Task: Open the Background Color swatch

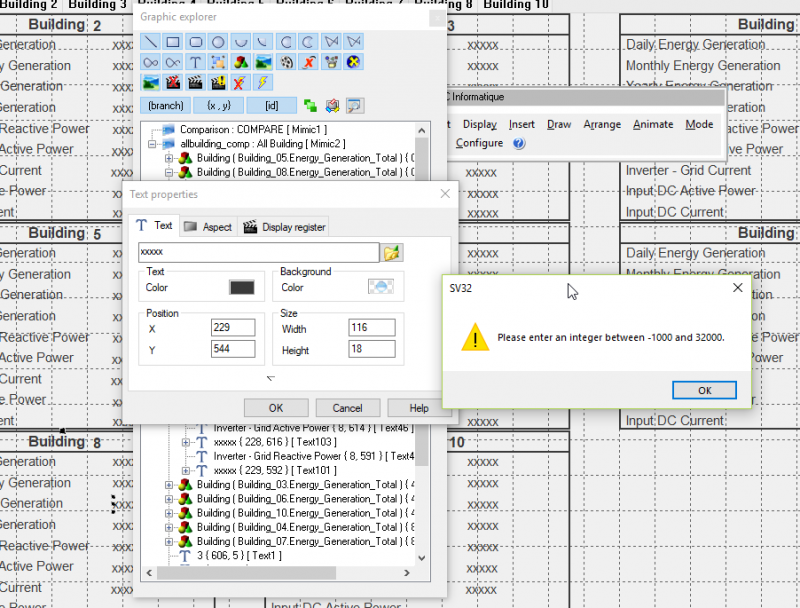Action: click(381, 287)
